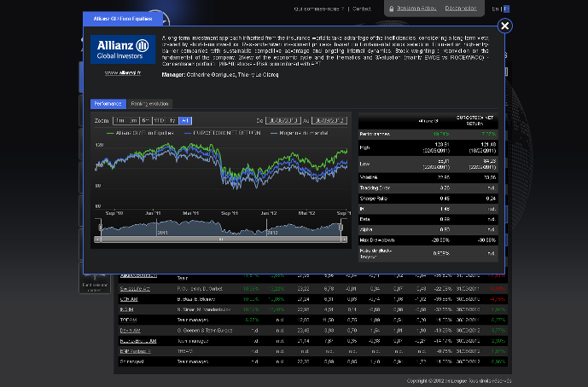
Task: Click the 'Alpha' row label
Action: coord(366,229)
